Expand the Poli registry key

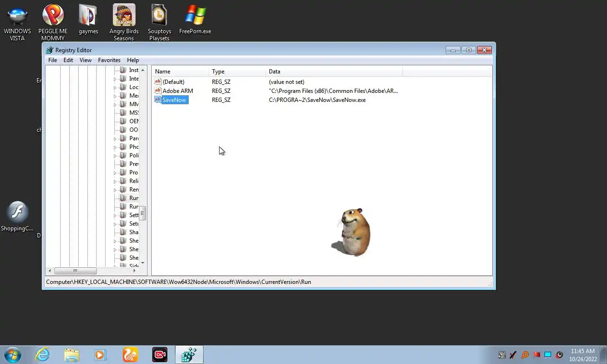[x=115, y=156]
